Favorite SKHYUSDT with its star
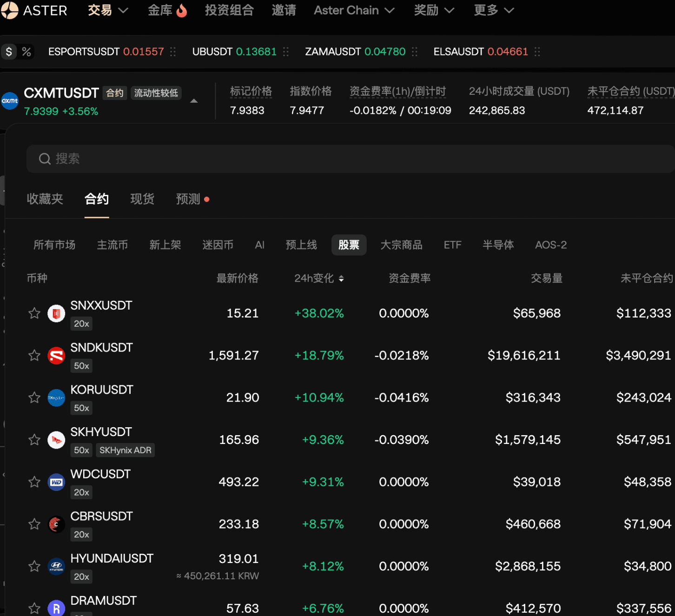675x616 pixels. coord(34,440)
